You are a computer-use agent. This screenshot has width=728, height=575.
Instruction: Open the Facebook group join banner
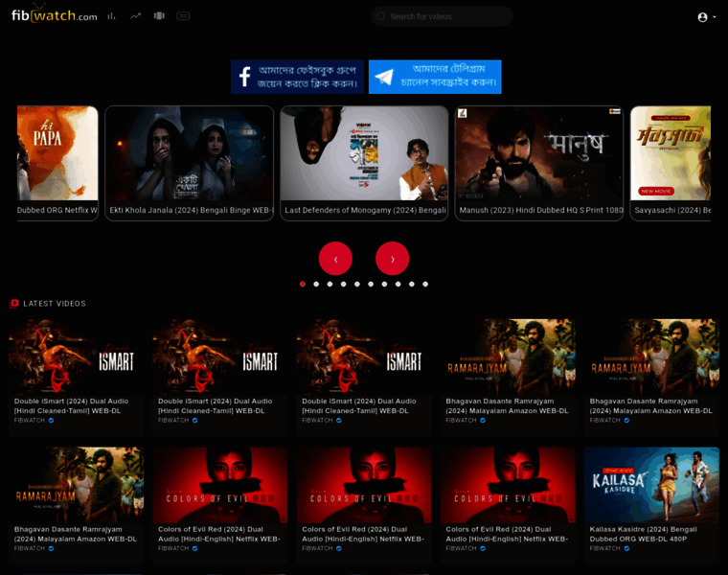tap(297, 77)
